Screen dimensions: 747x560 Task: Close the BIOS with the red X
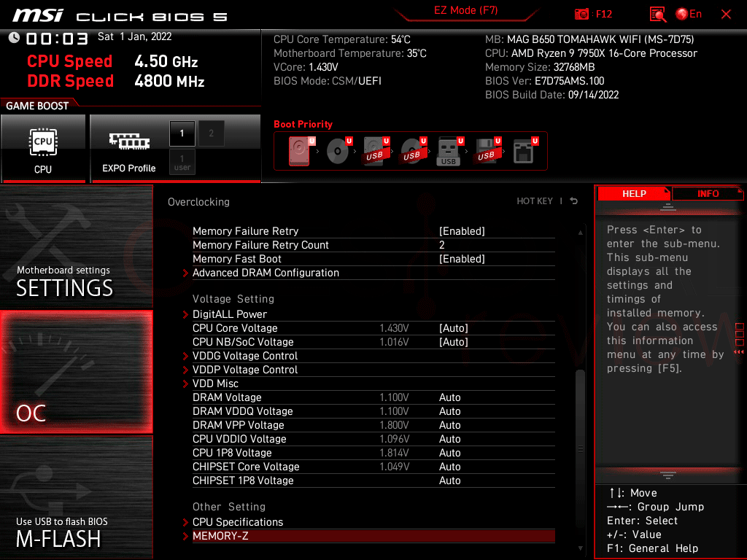726,15
